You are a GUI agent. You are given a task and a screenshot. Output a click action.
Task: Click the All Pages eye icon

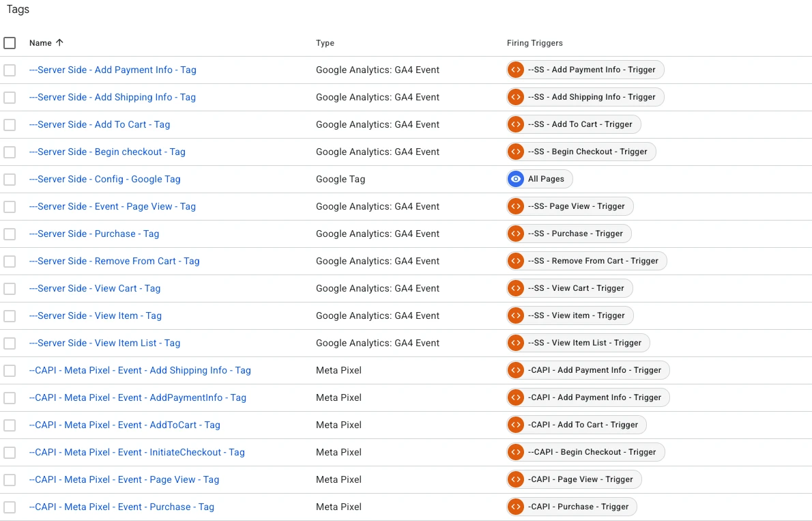pos(516,179)
